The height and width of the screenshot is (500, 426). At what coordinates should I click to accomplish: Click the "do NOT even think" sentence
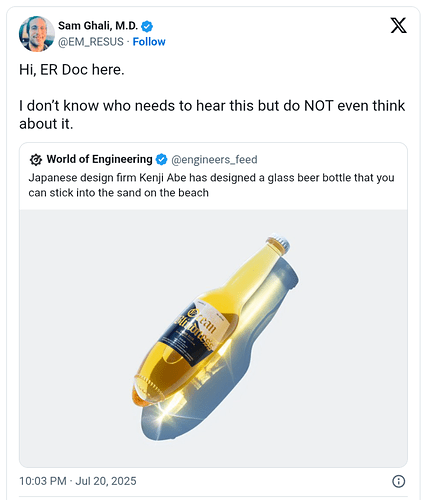point(212,115)
